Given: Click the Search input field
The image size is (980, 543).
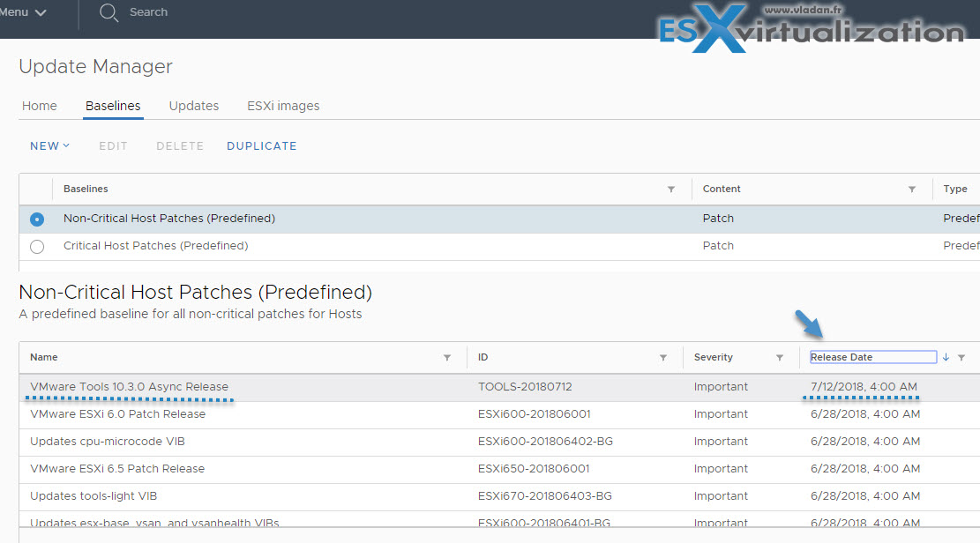Looking at the screenshot, I should 148,11.
